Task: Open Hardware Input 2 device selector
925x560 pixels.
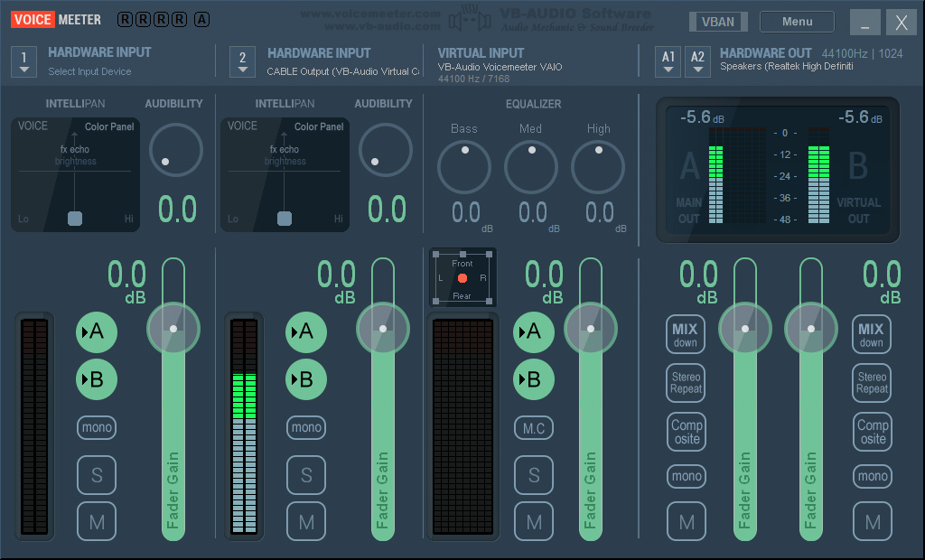Action: click(x=242, y=62)
